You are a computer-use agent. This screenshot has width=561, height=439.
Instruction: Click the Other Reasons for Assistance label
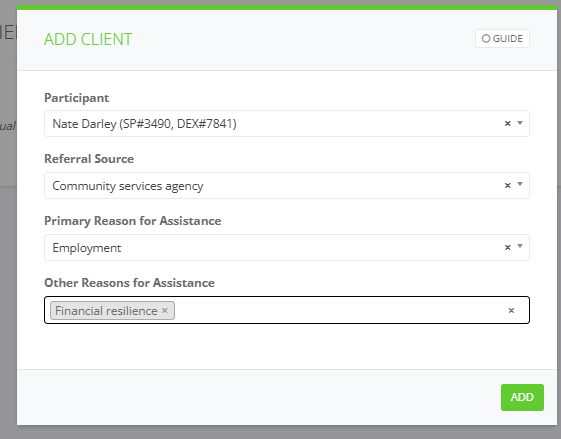(x=129, y=283)
